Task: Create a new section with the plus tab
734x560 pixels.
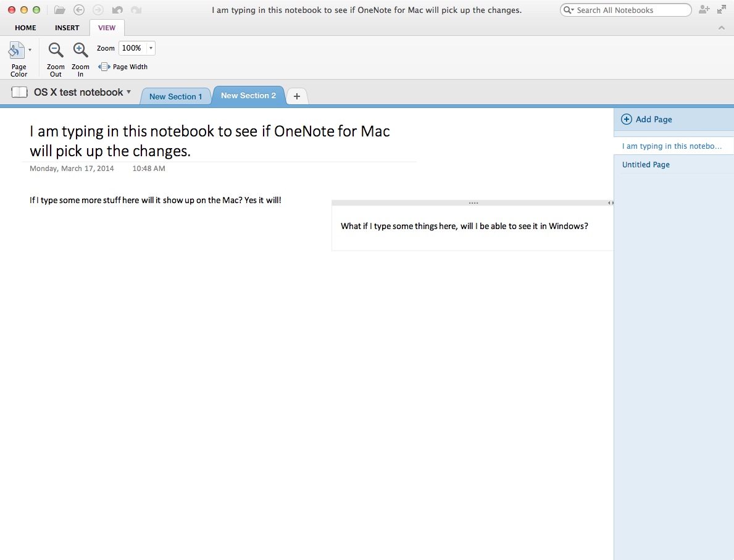Action: (296, 96)
